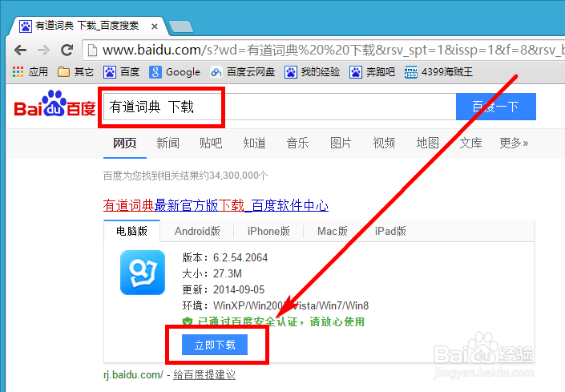Open the Google bookmark
565x392 pixels.
[x=175, y=71]
